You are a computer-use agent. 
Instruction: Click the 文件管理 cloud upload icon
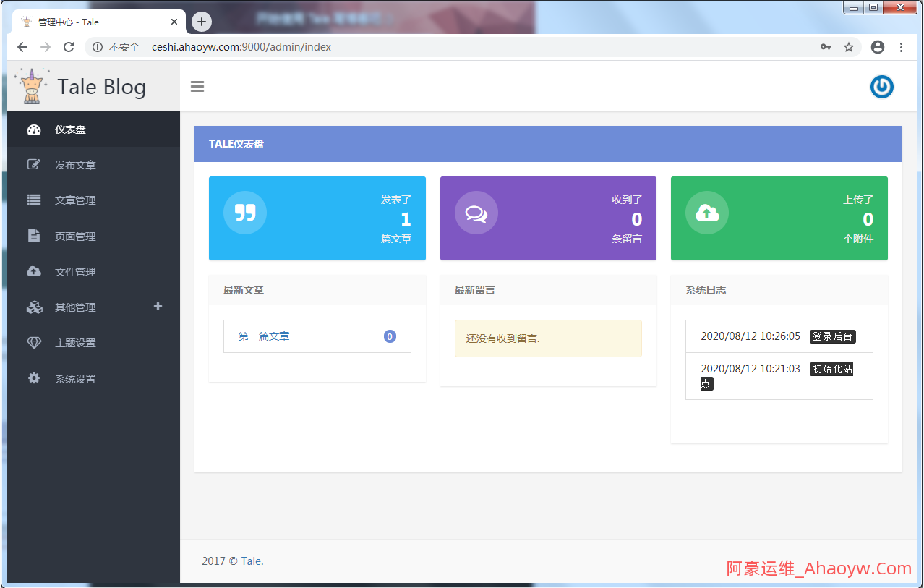[x=34, y=271]
